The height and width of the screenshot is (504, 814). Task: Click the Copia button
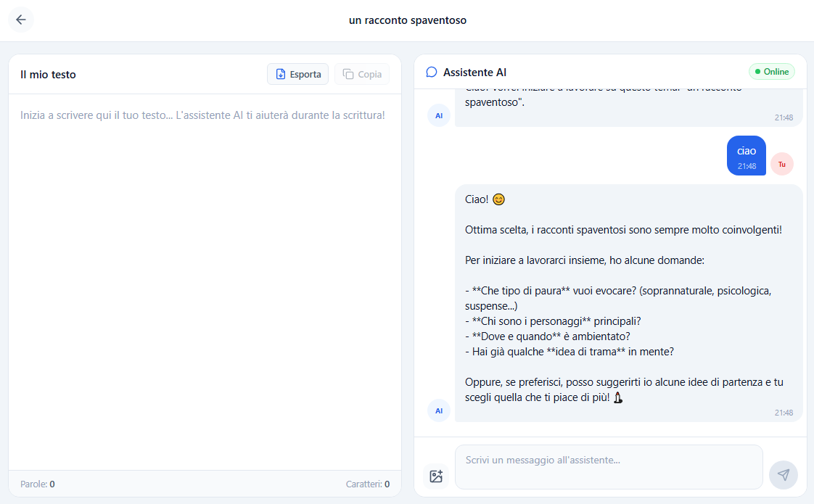(x=362, y=74)
